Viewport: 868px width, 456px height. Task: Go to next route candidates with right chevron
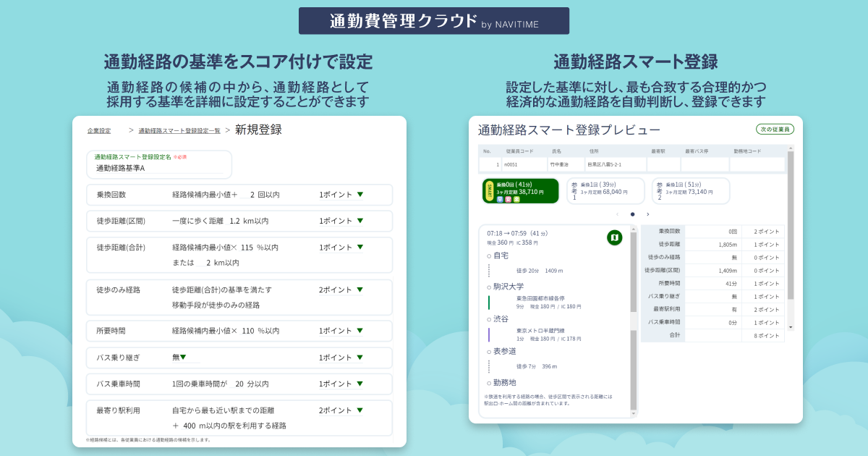tap(647, 214)
